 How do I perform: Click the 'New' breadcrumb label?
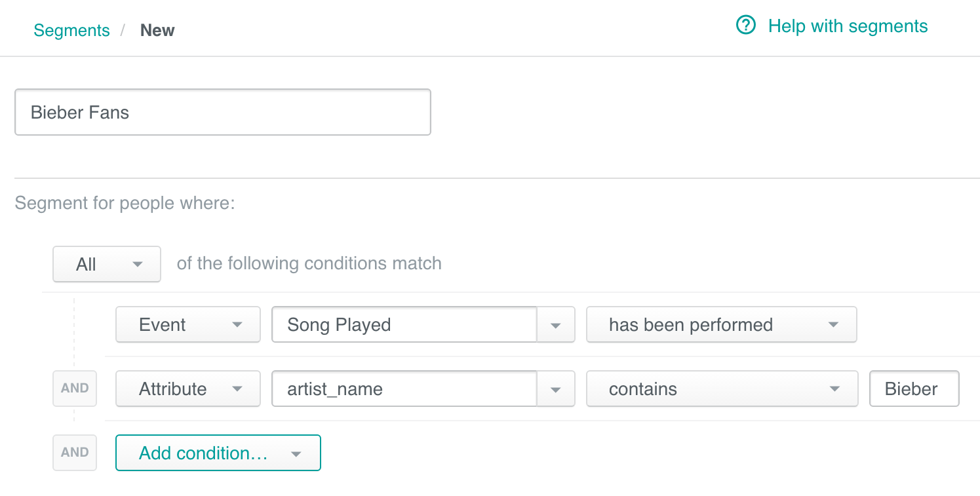click(157, 30)
